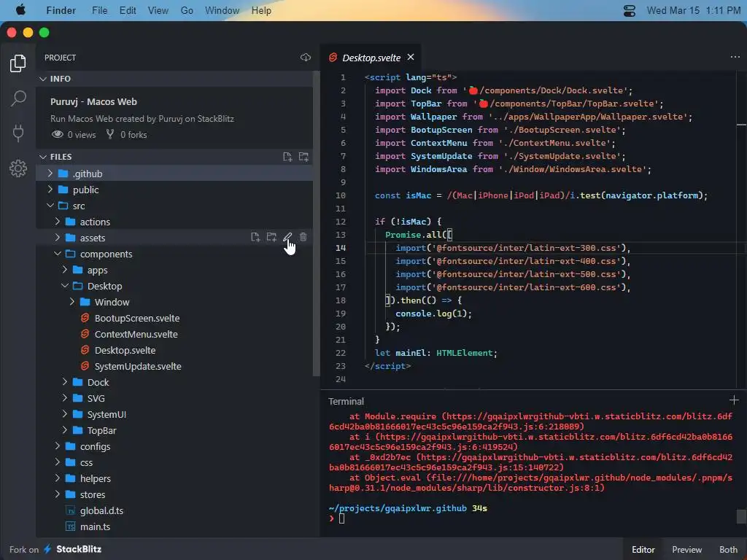Expand the SystemUI folder

click(x=65, y=414)
